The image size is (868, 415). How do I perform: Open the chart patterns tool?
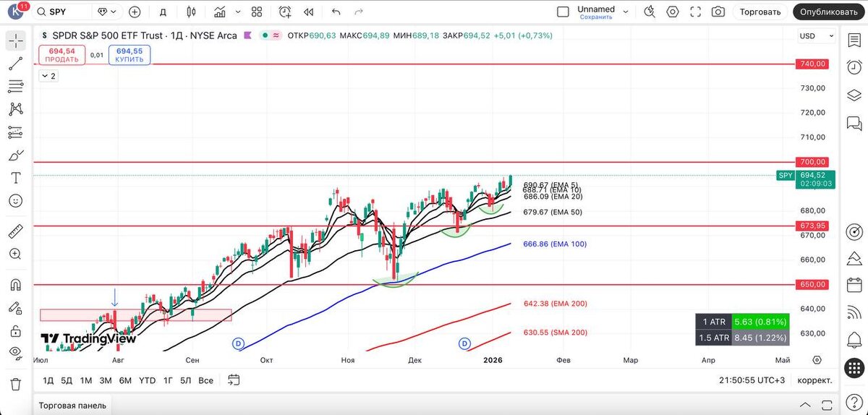pyautogui.click(x=15, y=109)
